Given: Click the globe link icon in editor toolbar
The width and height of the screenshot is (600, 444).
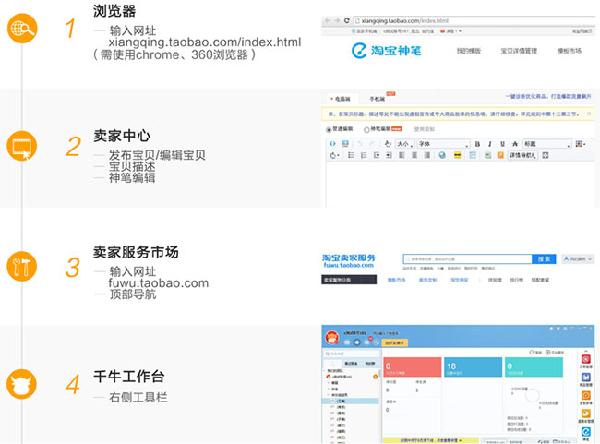Looking at the screenshot, I should tap(441, 156).
